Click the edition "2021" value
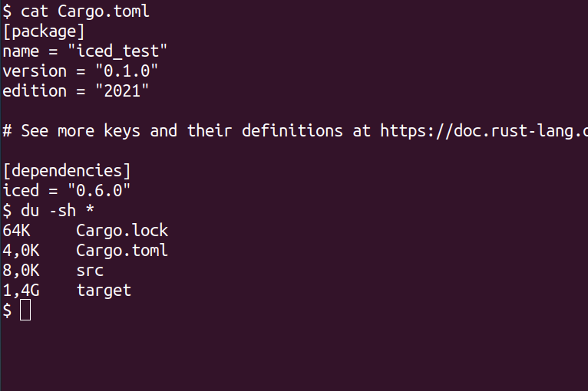This screenshot has width=588, height=391. pos(122,91)
